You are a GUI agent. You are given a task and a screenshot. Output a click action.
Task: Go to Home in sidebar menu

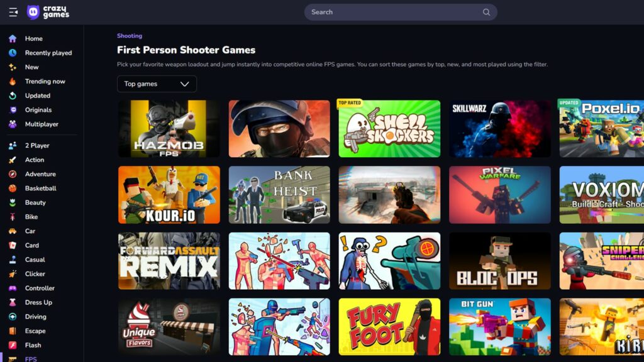[x=34, y=38]
